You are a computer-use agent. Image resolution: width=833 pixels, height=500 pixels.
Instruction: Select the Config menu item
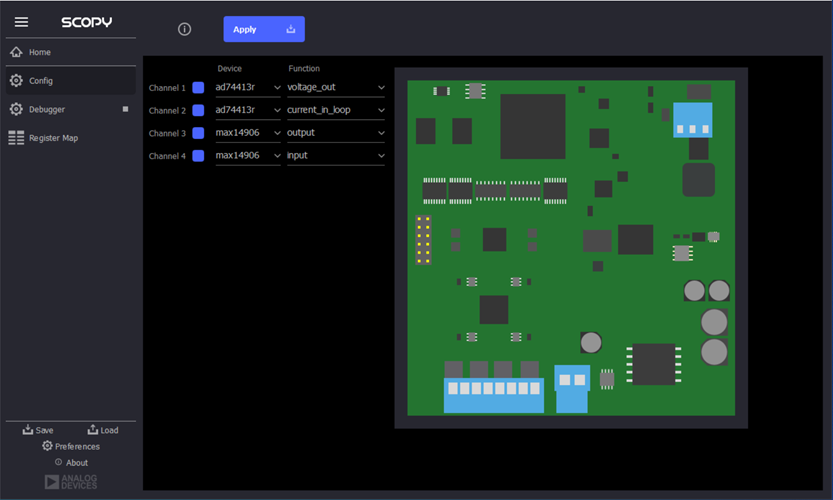point(41,81)
